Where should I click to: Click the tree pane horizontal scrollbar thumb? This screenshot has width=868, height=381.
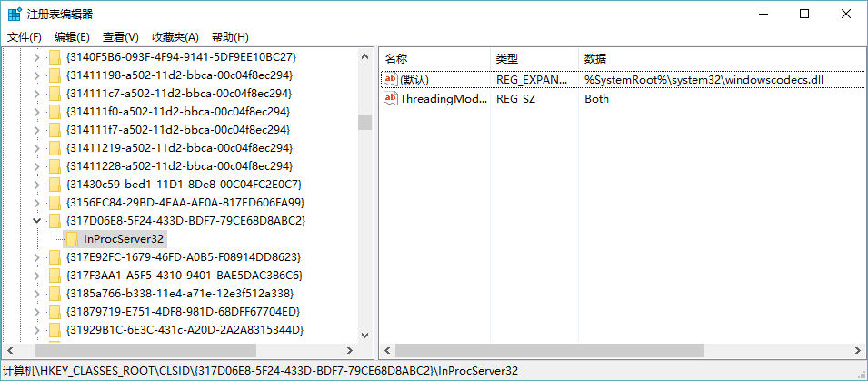(x=145, y=351)
